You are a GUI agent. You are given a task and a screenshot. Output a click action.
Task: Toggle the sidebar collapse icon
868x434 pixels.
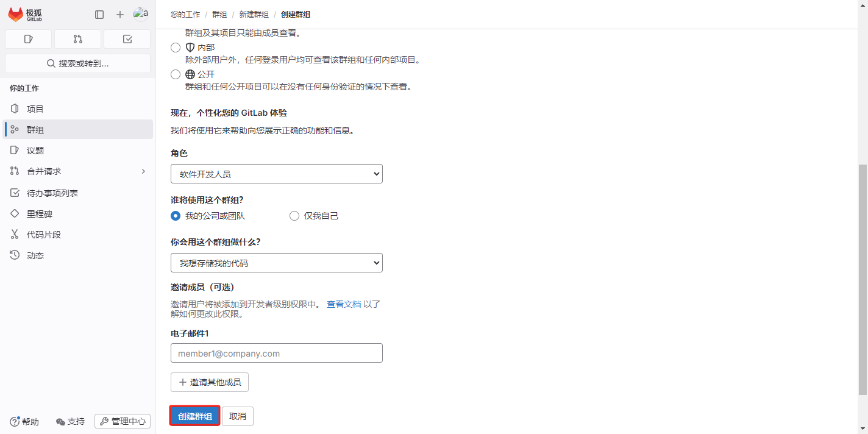(99, 15)
